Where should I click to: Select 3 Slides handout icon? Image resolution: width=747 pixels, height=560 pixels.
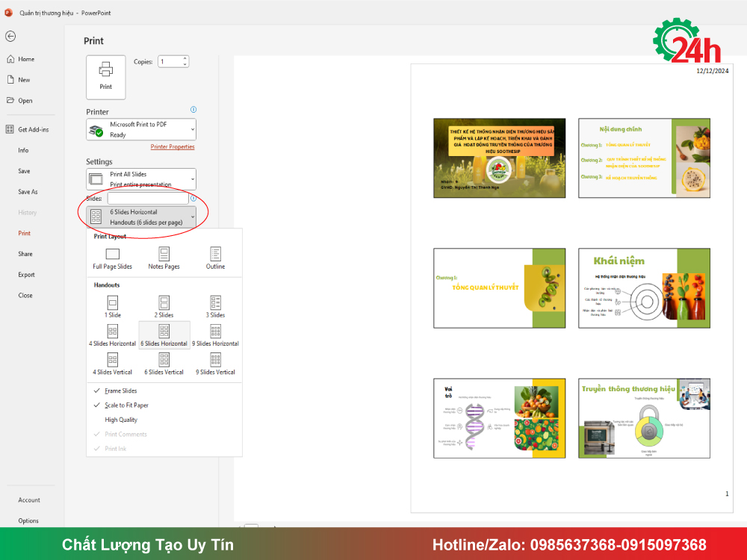click(215, 303)
